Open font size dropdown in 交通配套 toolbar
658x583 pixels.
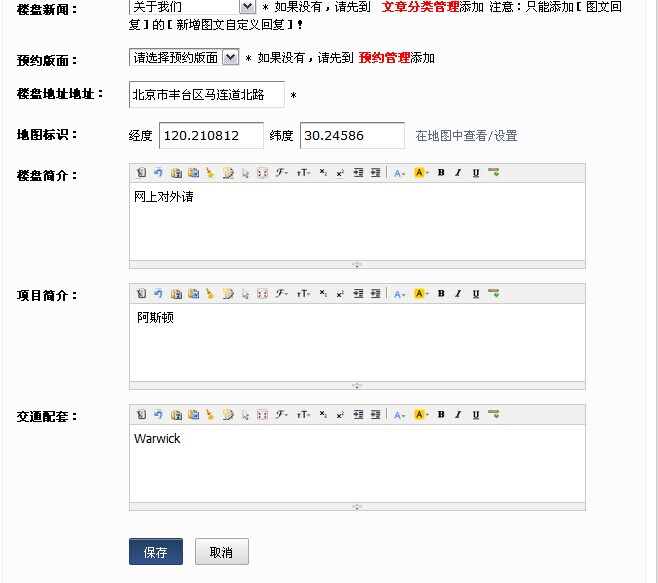pos(302,413)
